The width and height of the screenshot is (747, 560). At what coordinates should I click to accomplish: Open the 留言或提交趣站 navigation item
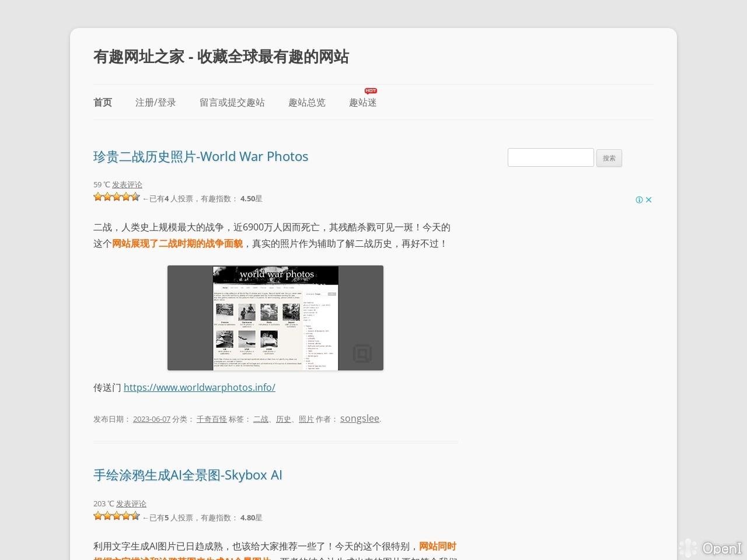pos(232,102)
